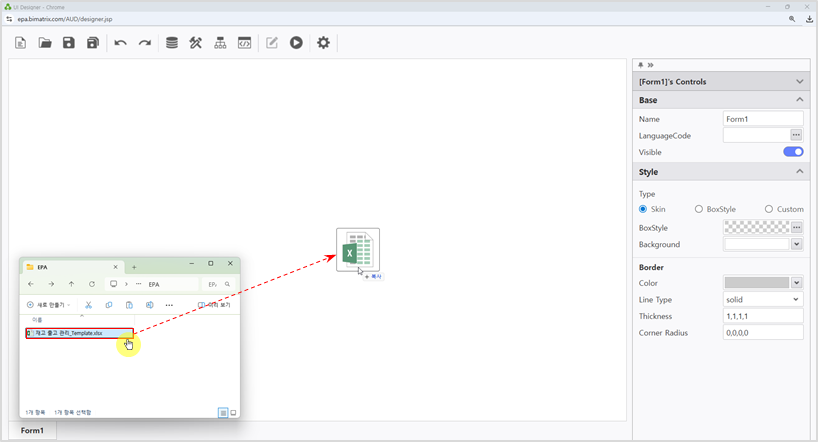
Task: Click the Redo arrow in toolbar
Action: 145,43
